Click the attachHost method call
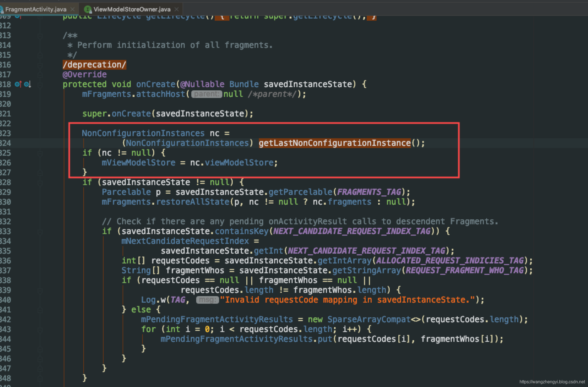 coord(160,94)
